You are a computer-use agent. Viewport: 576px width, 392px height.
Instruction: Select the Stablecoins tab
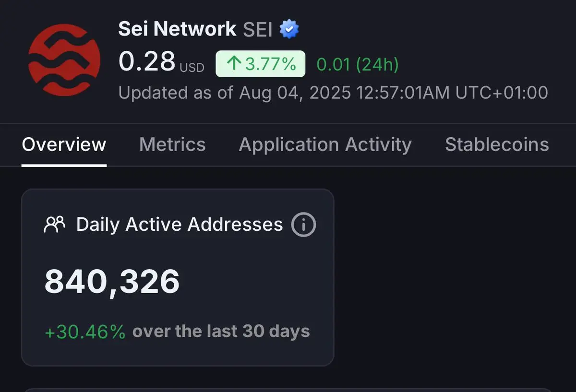click(497, 144)
